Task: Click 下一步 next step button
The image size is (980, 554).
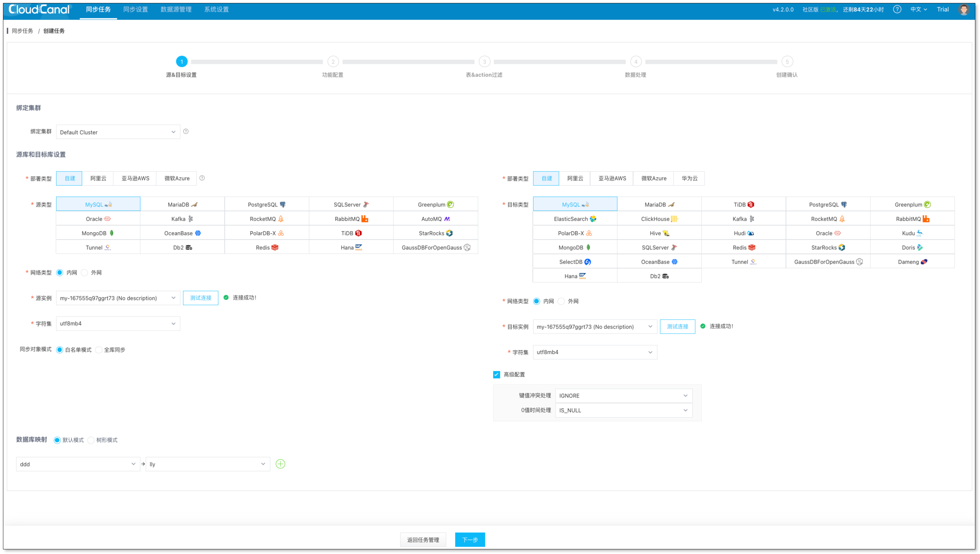Action: (x=470, y=540)
